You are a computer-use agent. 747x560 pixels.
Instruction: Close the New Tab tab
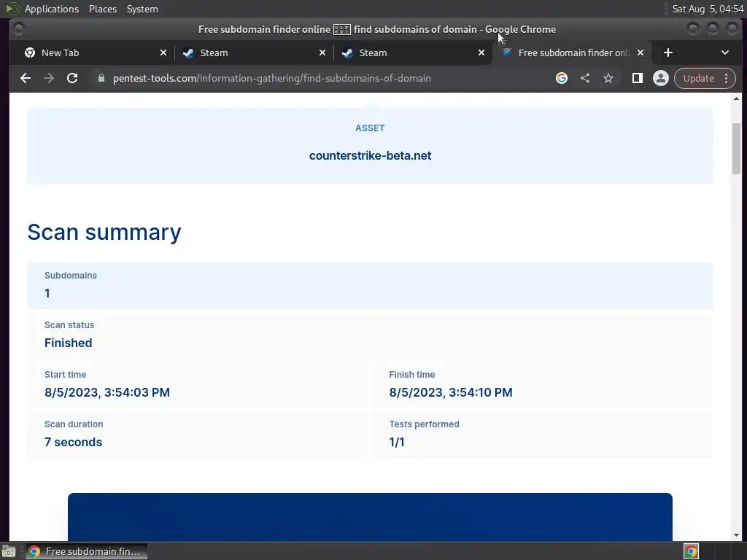[163, 52]
